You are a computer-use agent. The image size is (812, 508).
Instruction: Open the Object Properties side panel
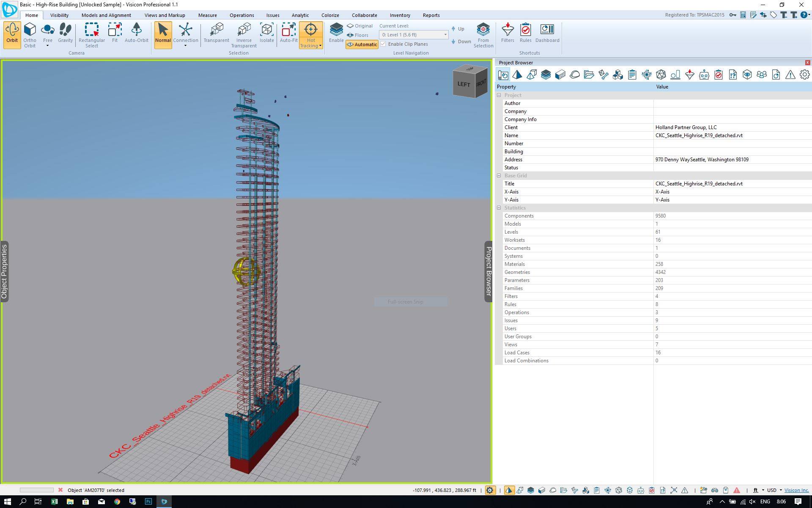pyautogui.click(x=4, y=271)
